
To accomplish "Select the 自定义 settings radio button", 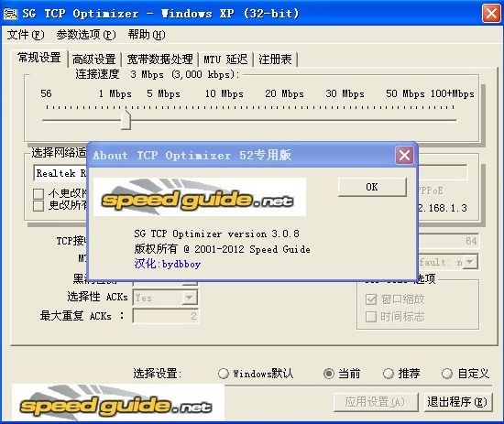I will (x=447, y=374).
